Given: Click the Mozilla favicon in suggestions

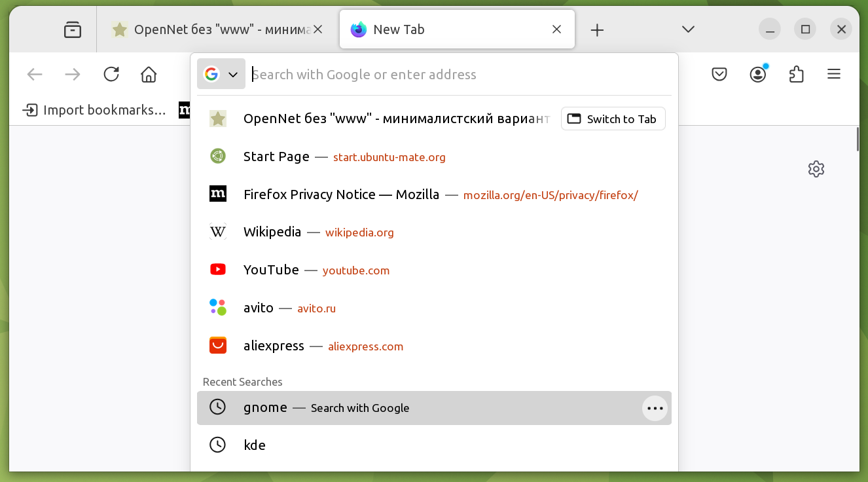Looking at the screenshot, I should tap(218, 194).
